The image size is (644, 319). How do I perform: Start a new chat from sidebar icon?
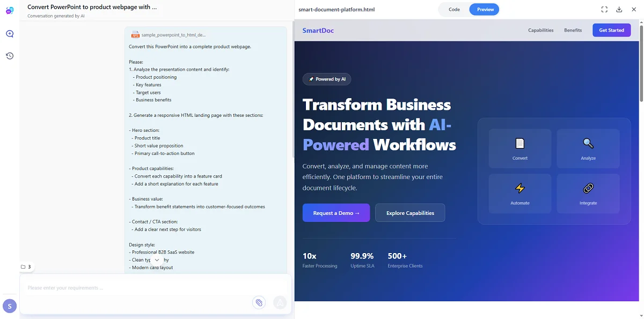pos(10,34)
